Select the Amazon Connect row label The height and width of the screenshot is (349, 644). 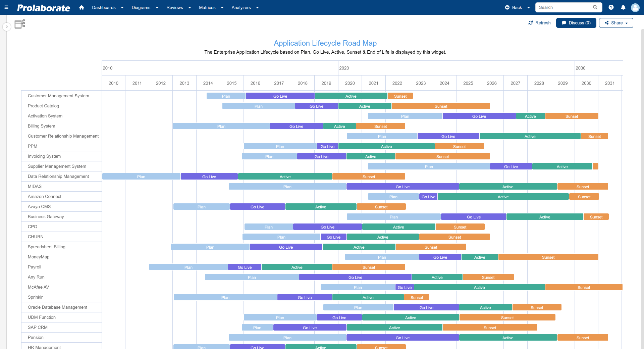(x=45, y=196)
